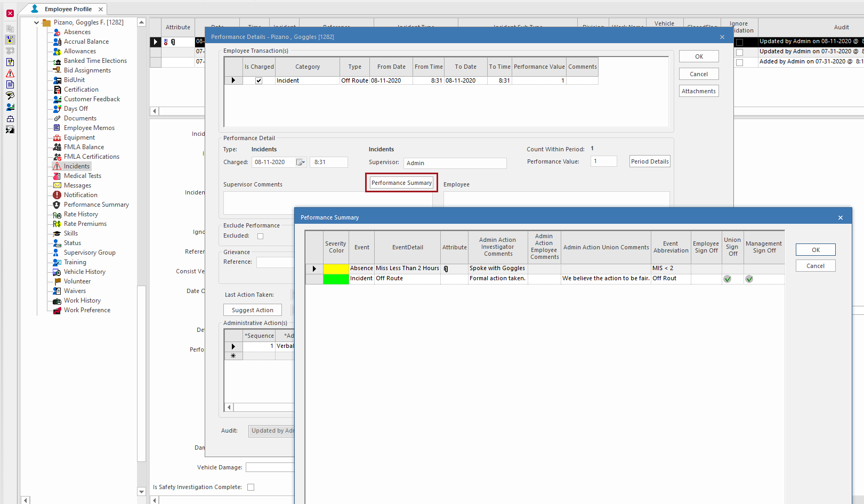Click the Suggest Action button
Screen dimensions: 864x504
[252, 310]
